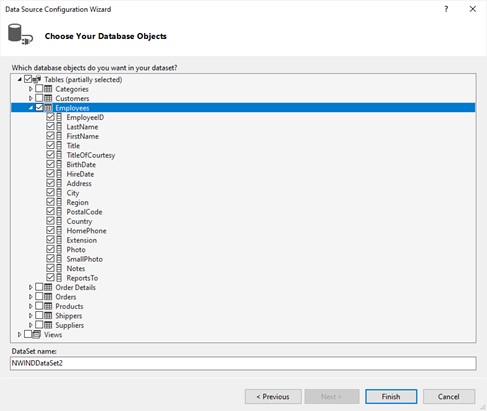Collapse the Employees table node
487x411 pixels.
tap(31, 108)
